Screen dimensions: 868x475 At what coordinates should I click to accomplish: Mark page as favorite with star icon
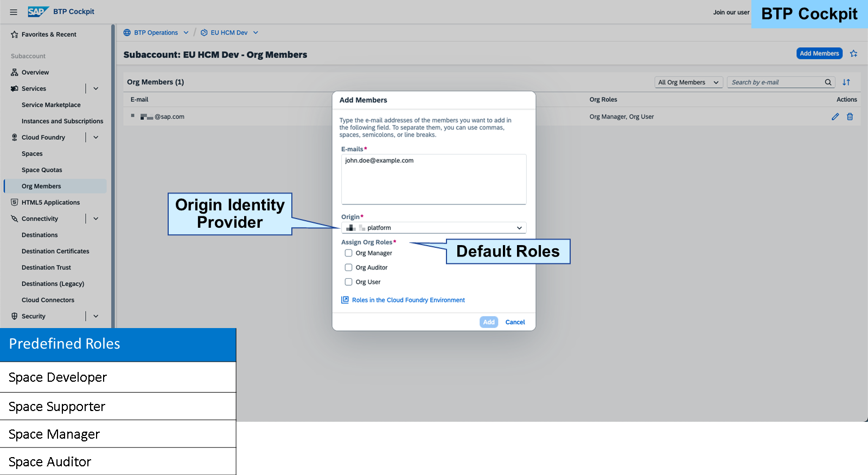(x=854, y=54)
